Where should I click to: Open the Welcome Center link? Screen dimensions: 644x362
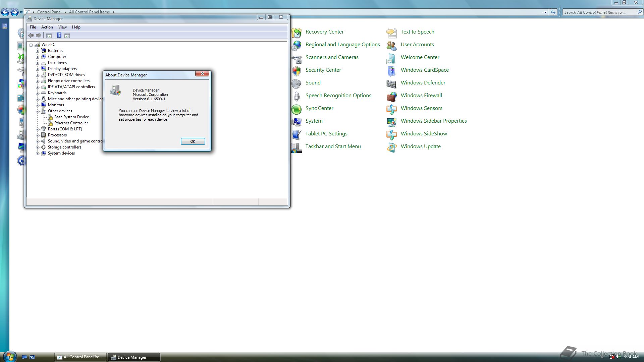click(420, 57)
